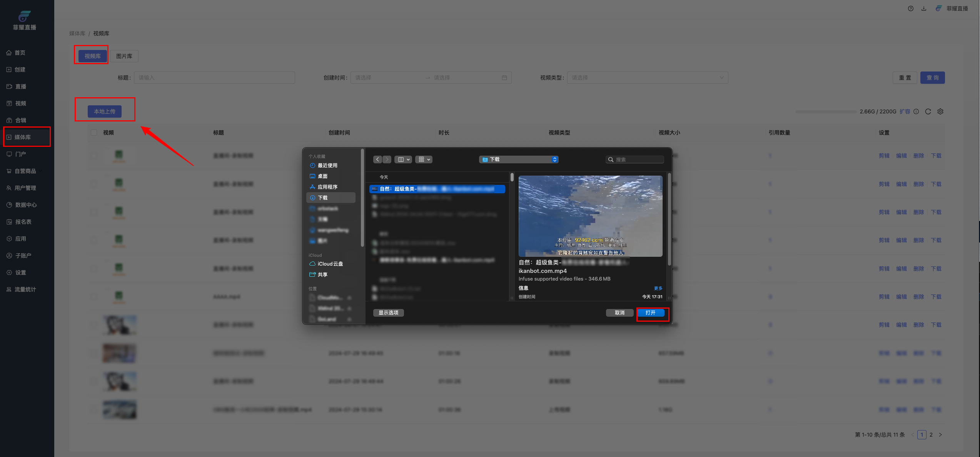Toggle the select-all checkbox in table header
The image size is (980, 457).
pyautogui.click(x=94, y=133)
